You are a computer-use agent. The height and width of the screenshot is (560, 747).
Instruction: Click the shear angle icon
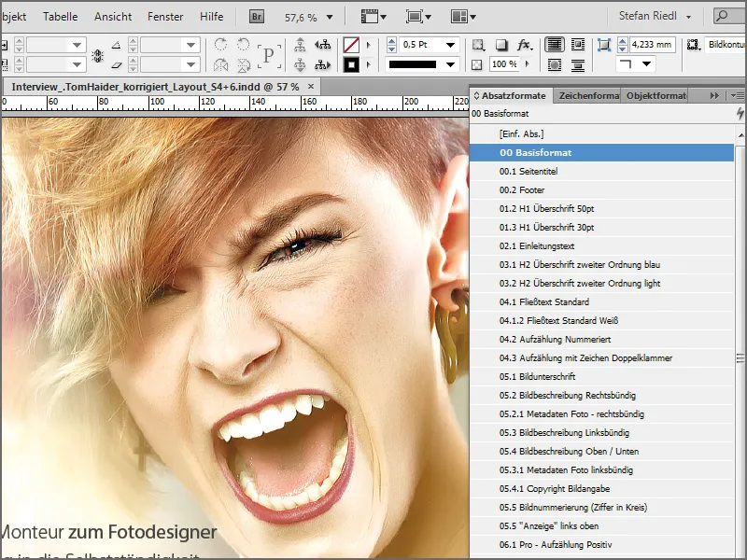116,64
